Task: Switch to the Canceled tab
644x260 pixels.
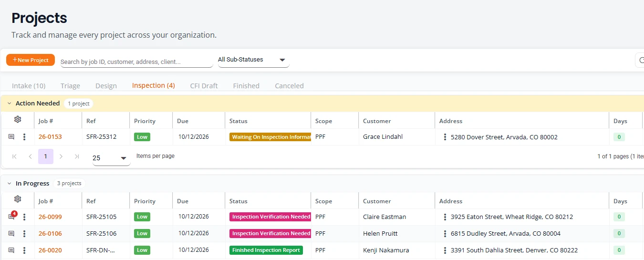Action: click(x=289, y=86)
